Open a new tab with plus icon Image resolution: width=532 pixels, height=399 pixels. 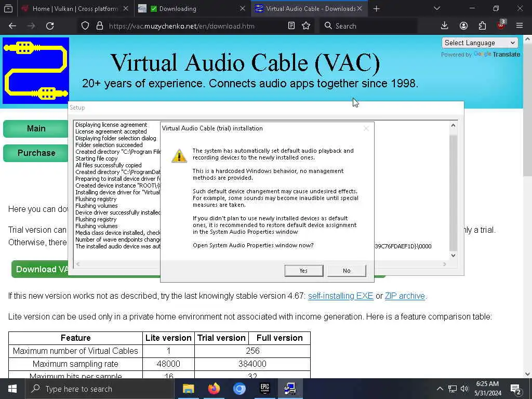click(x=376, y=9)
